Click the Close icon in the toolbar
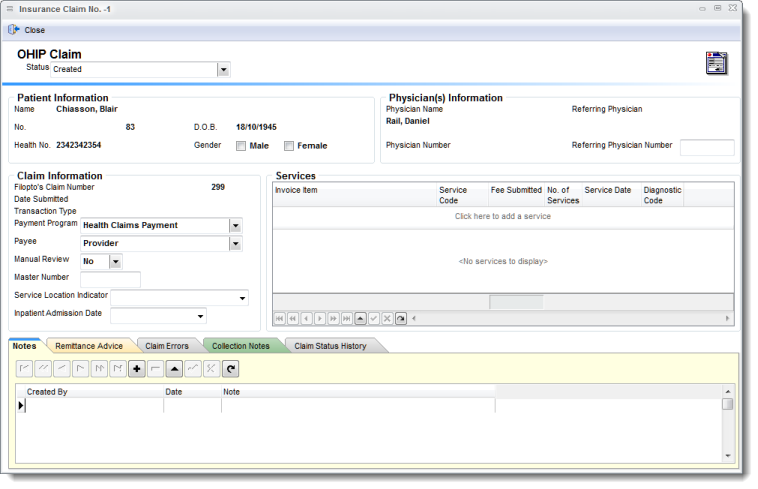The width and height of the screenshot is (758, 489). click(14, 30)
